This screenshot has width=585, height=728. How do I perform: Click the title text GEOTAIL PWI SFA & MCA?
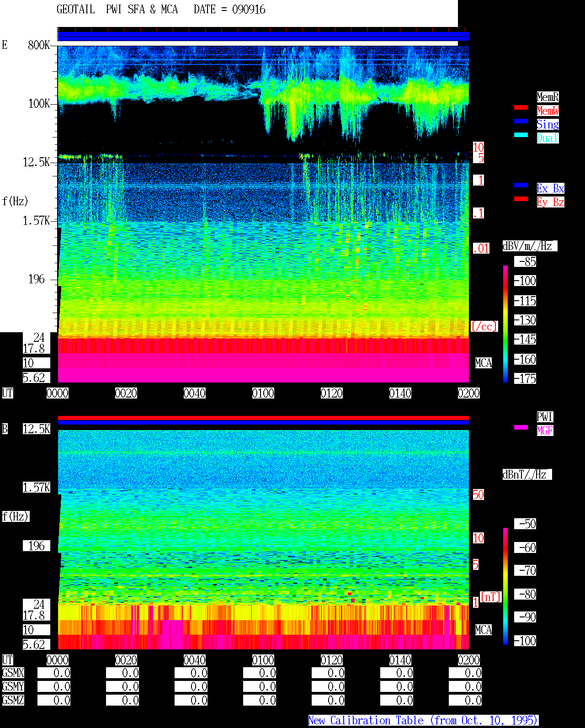117,10
